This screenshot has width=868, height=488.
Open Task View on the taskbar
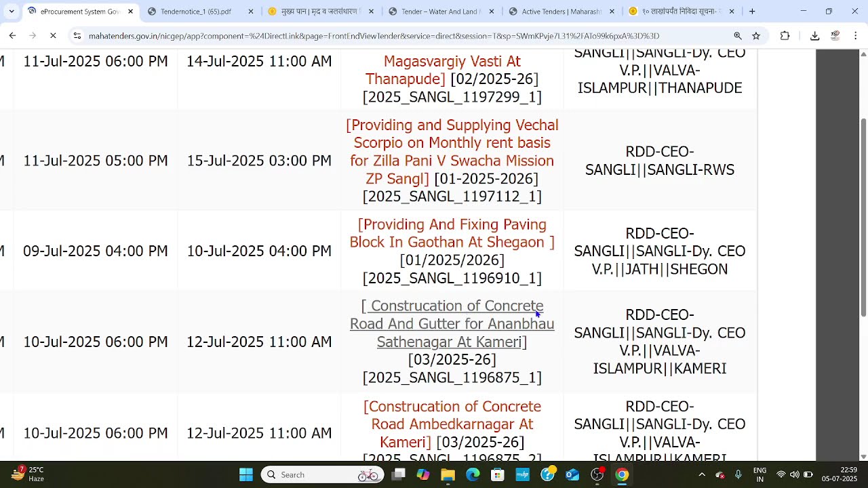[398, 474]
